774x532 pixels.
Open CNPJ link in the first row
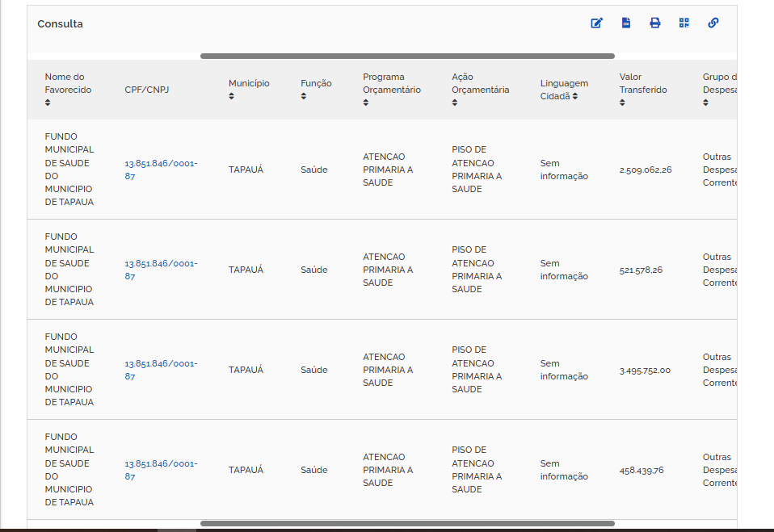click(161, 170)
